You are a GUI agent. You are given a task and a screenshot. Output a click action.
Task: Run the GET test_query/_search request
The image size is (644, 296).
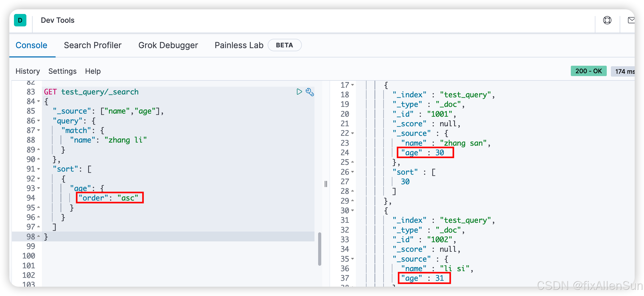(299, 92)
